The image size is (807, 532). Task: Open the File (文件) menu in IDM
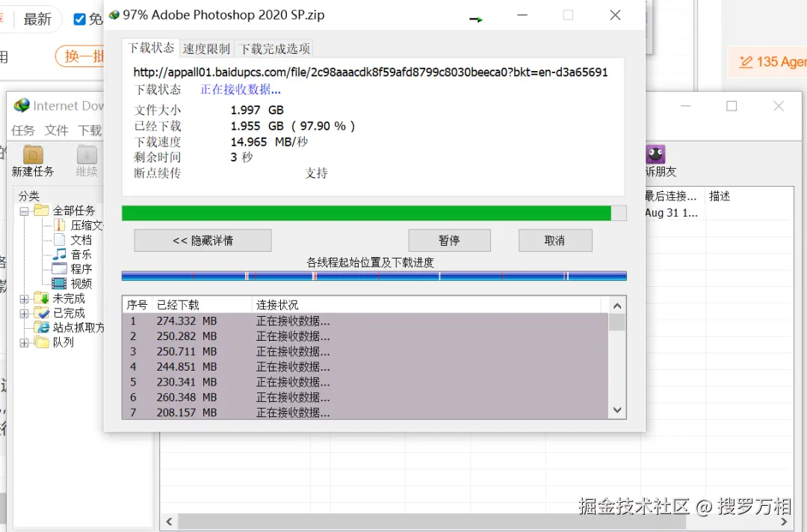tap(56, 130)
